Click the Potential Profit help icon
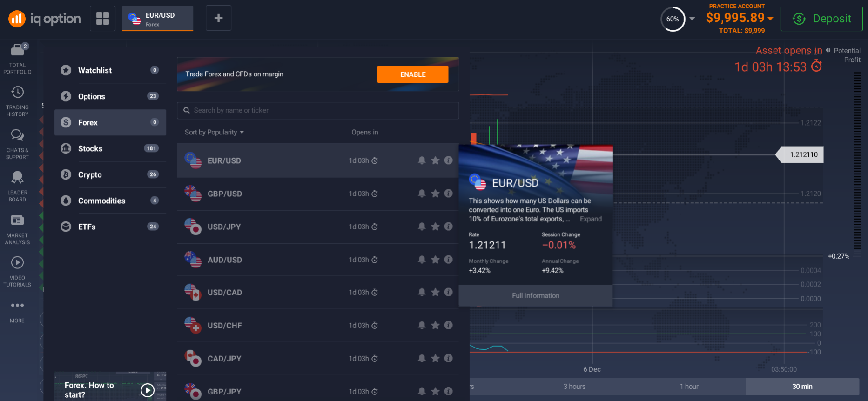This screenshot has width=868, height=401. pyautogui.click(x=828, y=50)
